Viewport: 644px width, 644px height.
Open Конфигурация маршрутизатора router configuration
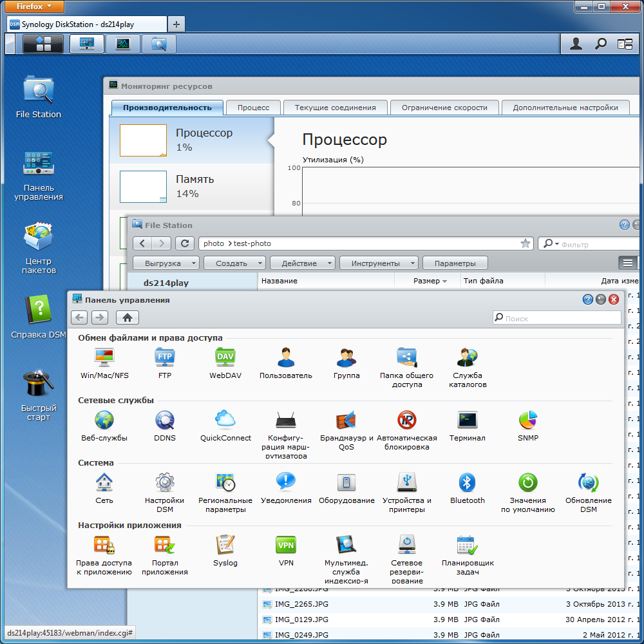pos(286,434)
